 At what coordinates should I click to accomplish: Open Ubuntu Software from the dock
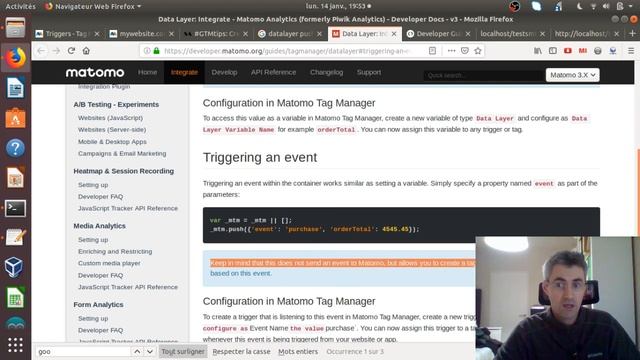point(16,118)
